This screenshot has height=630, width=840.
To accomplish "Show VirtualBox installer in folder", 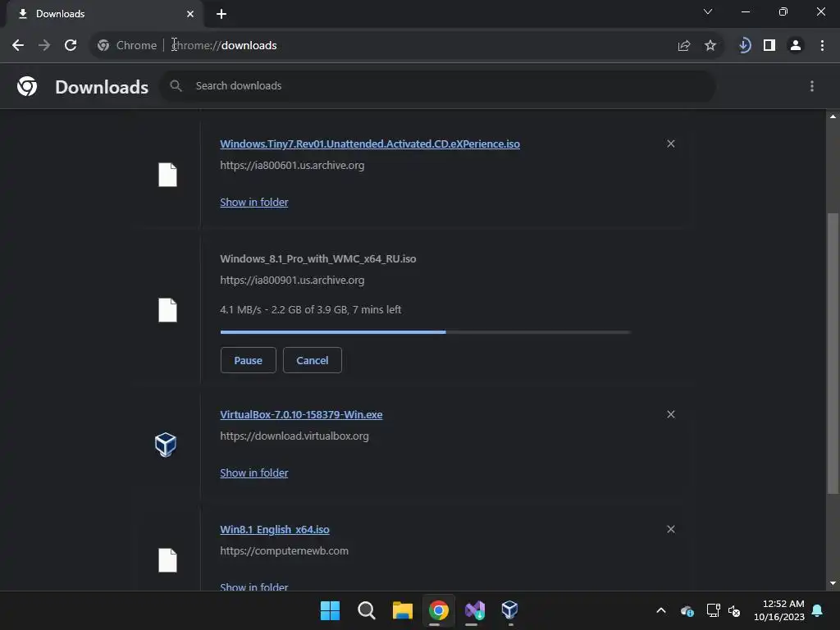I will (254, 472).
